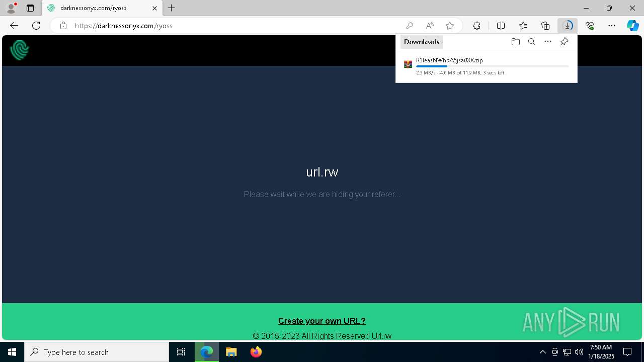Open tab actions menu icon

tap(30, 8)
